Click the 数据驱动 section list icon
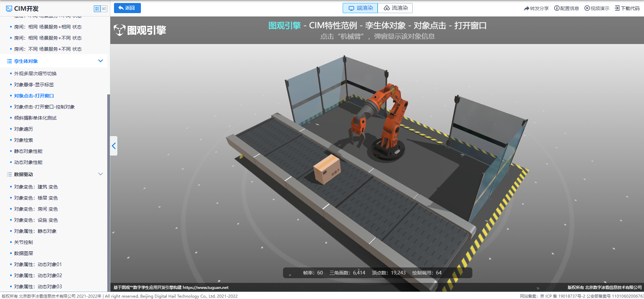Image resolution: width=644 pixels, height=299 pixels. click(9, 174)
